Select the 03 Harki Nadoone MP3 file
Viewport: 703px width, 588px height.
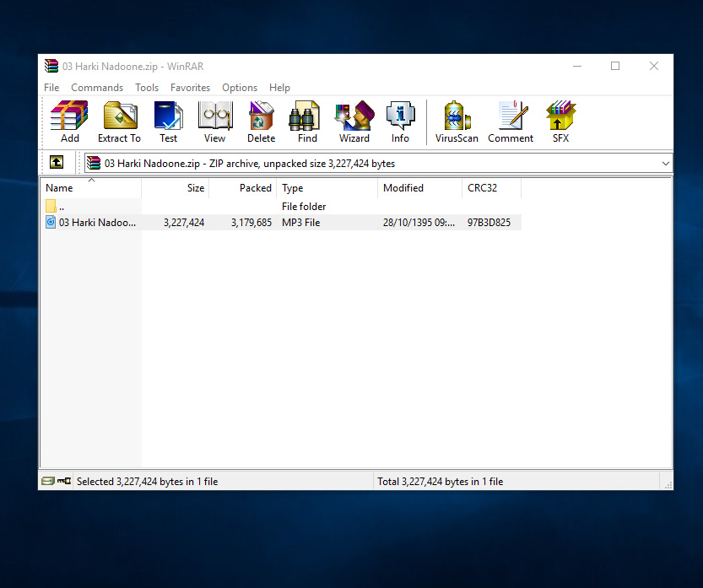tap(91, 223)
